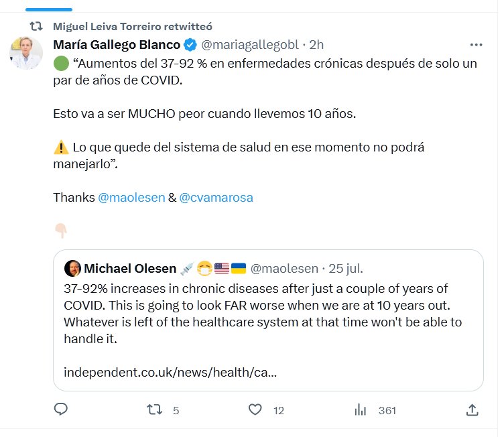Click Michael Olesen's small avatar in quoted tweet
The height and width of the screenshot is (437, 504).
(x=72, y=269)
